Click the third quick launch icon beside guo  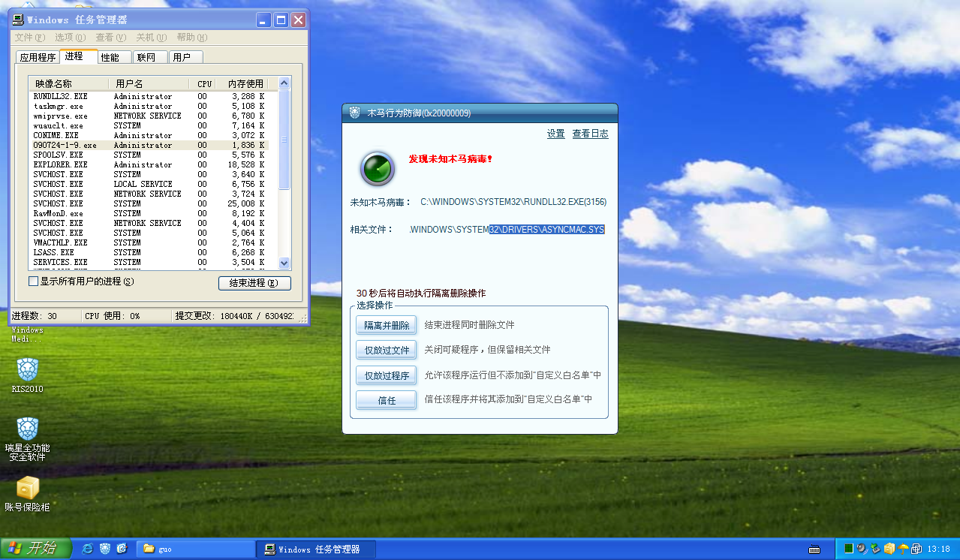(x=122, y=549)
